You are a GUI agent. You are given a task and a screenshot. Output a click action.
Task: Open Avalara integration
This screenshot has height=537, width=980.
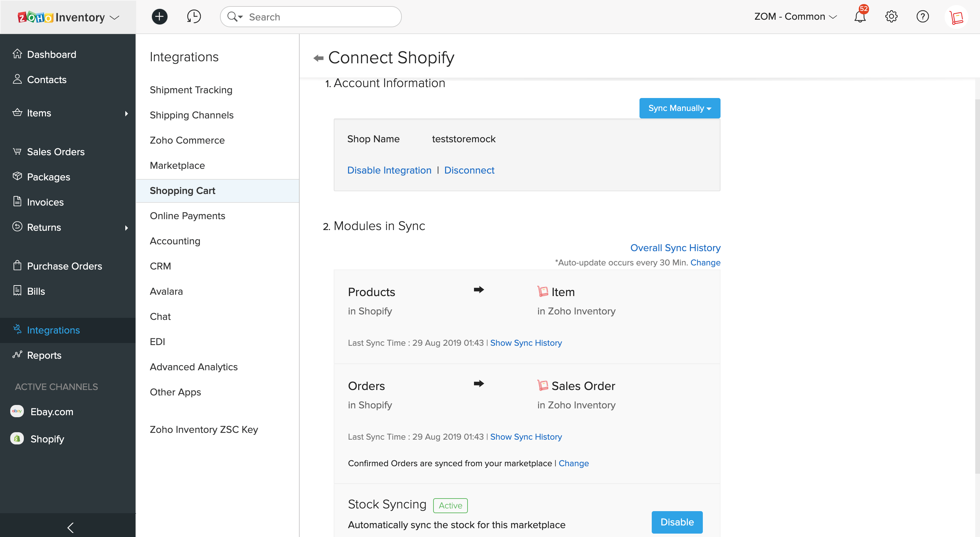click(x=166, y=291)
